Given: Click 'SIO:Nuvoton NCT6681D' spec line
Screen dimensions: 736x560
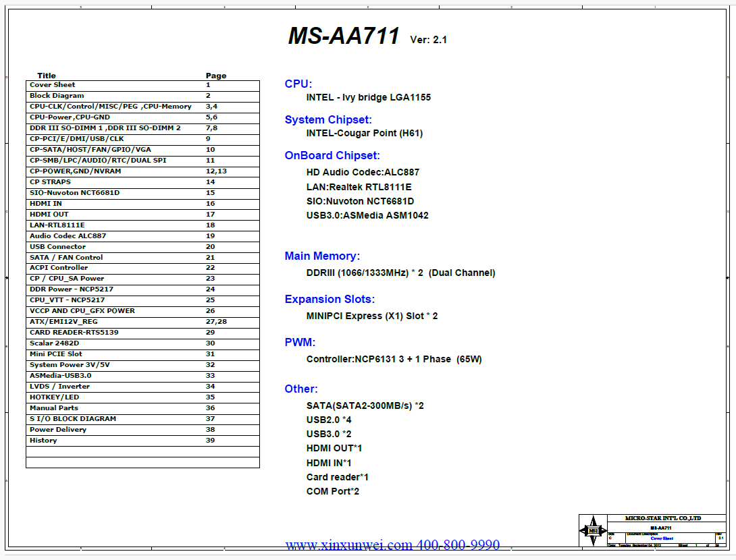Looking at the screenshot, I should (360, 202).
